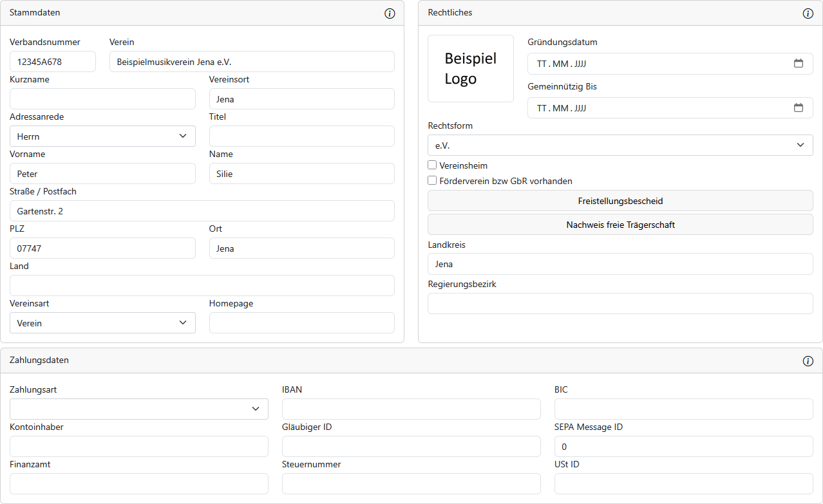This screenshot has width=823, height=504.
Task: Click the Kurzname input field
Action: [102, 99]
